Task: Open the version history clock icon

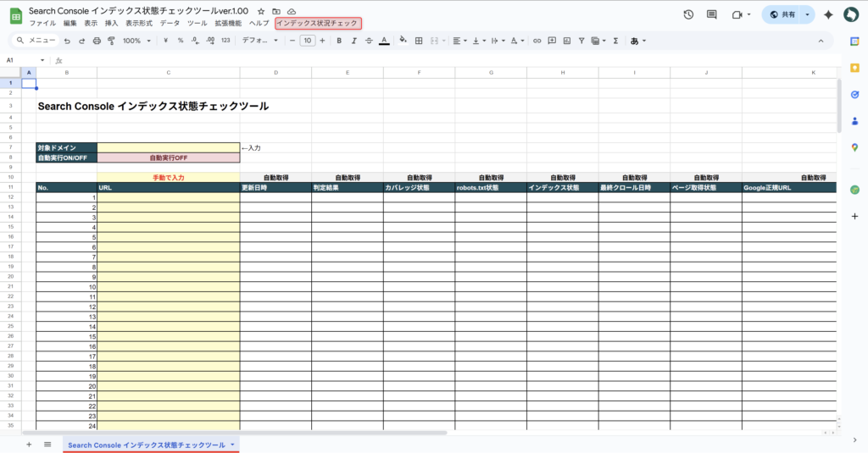Action: pos(688,14)
